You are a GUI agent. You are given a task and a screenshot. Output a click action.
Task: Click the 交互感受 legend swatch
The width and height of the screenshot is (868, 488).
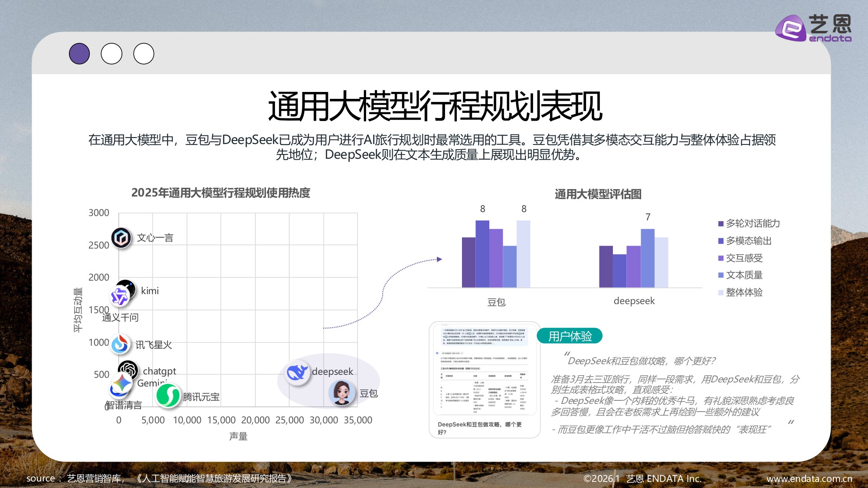point(720,258)
